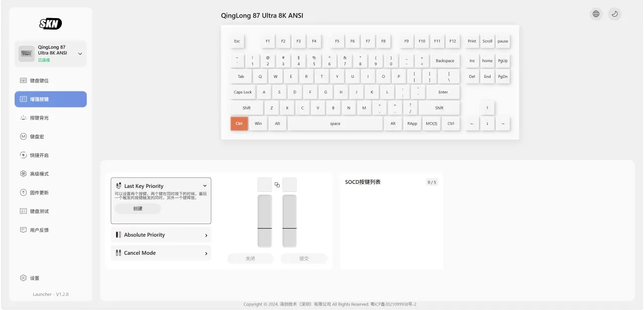The width and height of the screenshot is (644, 310).
Task: Click the 关闭 close button
Action: 251,258
